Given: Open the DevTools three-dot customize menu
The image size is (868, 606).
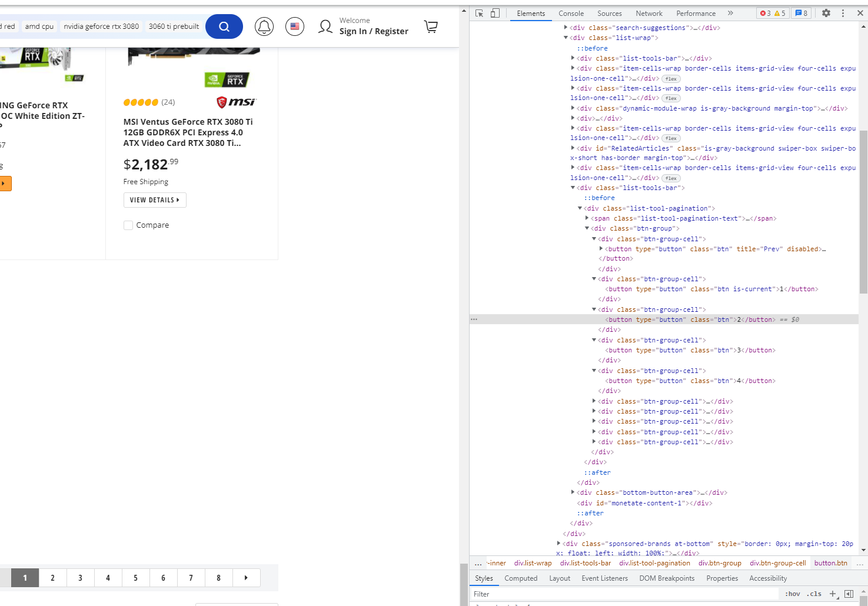Looking at the screenshot, I should [x=843, y=13].
